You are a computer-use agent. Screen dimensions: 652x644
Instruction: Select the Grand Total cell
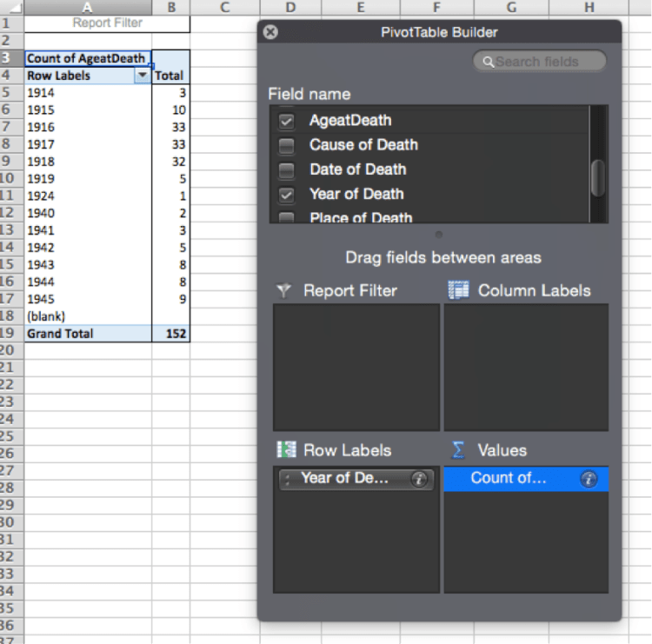coord(87,334)
